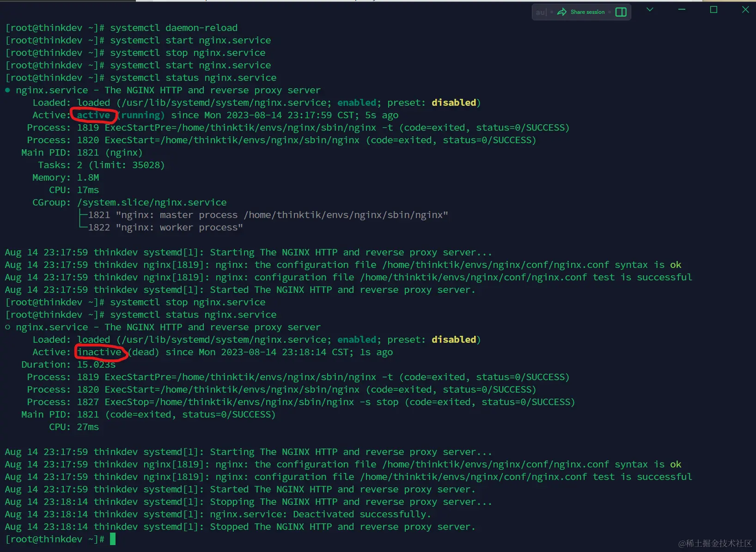
Task: Click the green filled dot beside running nginx.service
Action: click(x=7, y=90)
